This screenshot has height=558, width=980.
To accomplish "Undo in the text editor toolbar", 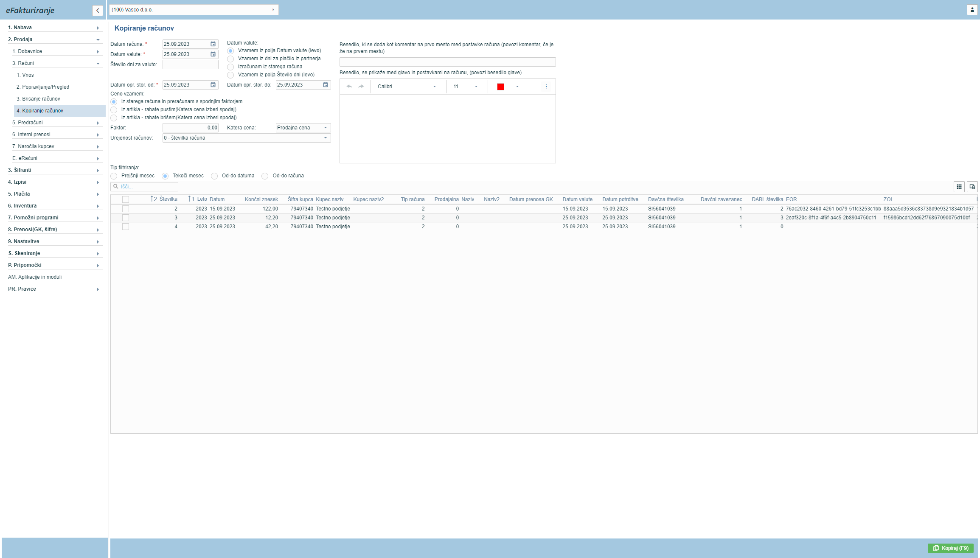I will click(x=349, y=87).
